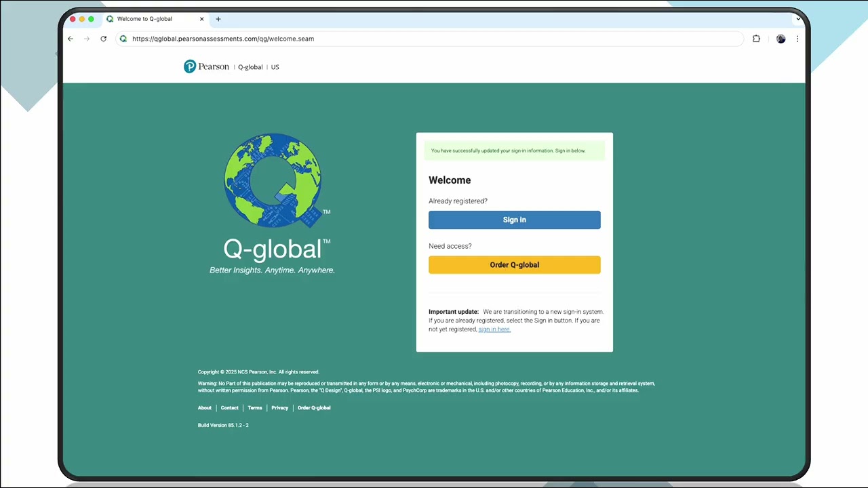Open the Terms footer link
Viewport: 868px width, 488px height.
255,408
